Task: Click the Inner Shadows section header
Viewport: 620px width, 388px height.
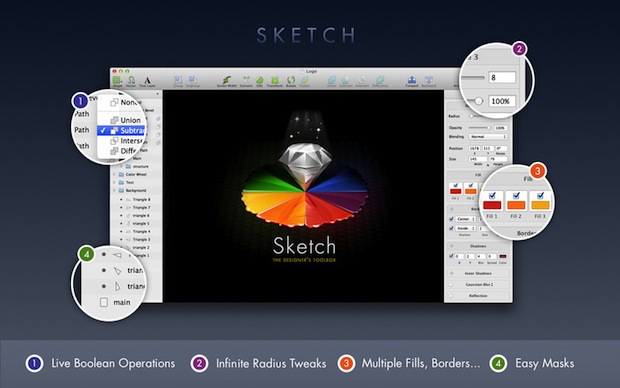Action: pyautogui.click(x=478, y=273)
